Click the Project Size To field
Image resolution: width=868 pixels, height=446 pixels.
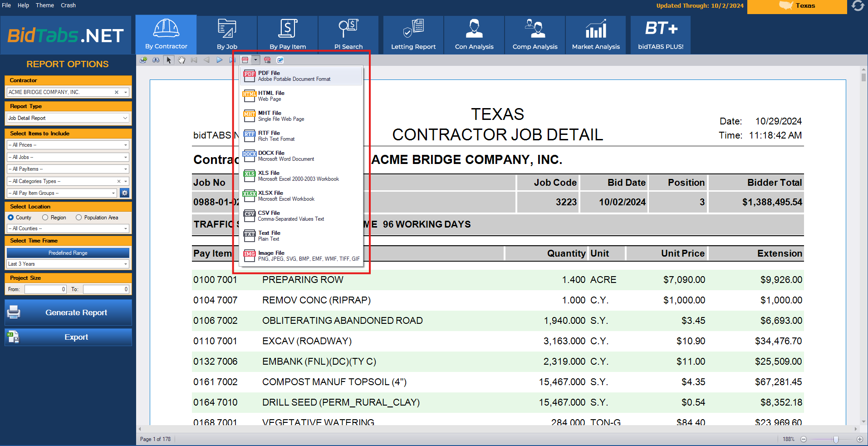pyautogui.click(x=106, y=289)
